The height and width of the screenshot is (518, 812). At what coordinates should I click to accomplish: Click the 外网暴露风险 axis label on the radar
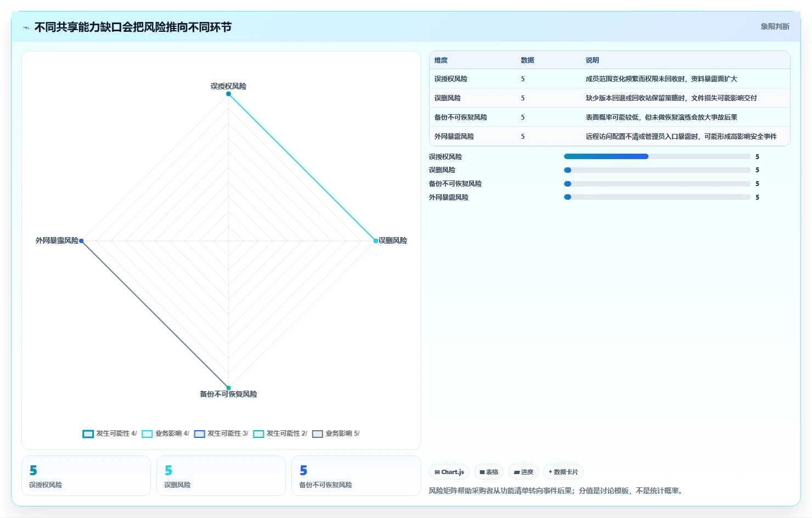[x=57, y=240]
